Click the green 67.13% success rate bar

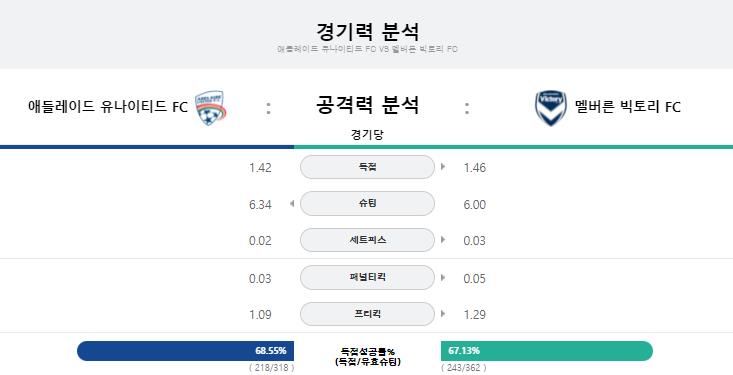click(x=546, y=351)
